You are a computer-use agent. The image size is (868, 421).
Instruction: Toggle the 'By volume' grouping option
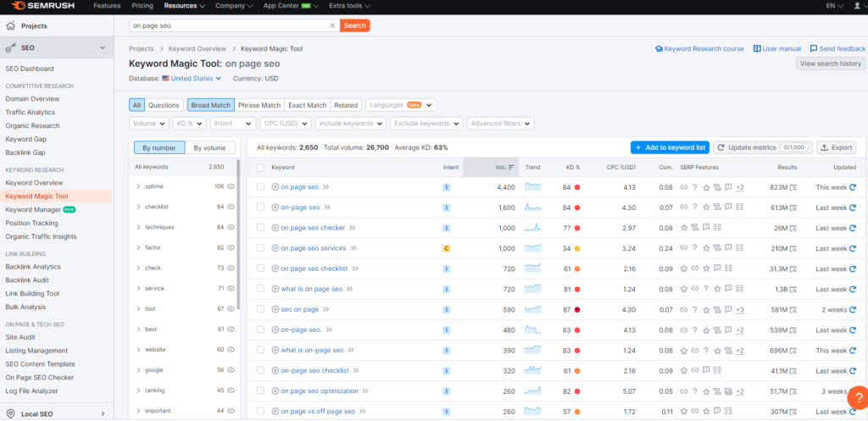pyautogui.click(x=209, y=147)
